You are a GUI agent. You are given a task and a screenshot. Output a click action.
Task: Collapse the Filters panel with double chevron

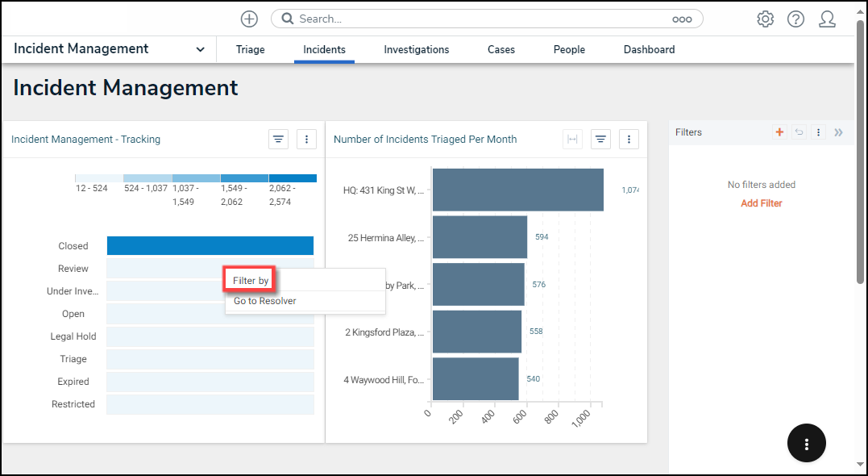838,132
